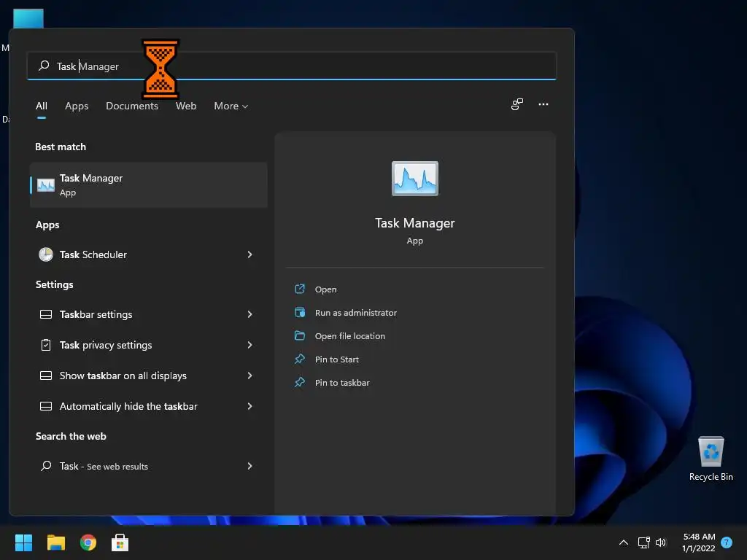Open Task privacy settings result
Viewport: 747px width, 560px height.
pyautogui.click(x=149, y=345)
